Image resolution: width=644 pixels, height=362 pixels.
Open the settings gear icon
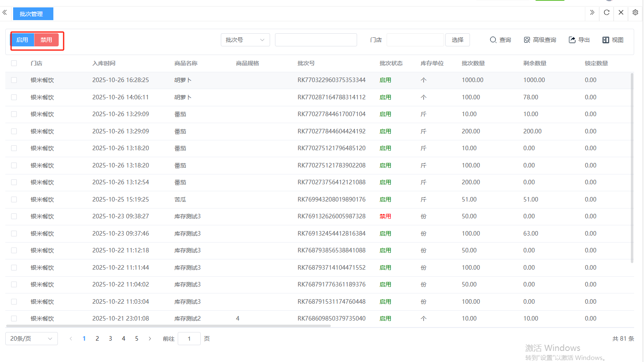(635, 12)
